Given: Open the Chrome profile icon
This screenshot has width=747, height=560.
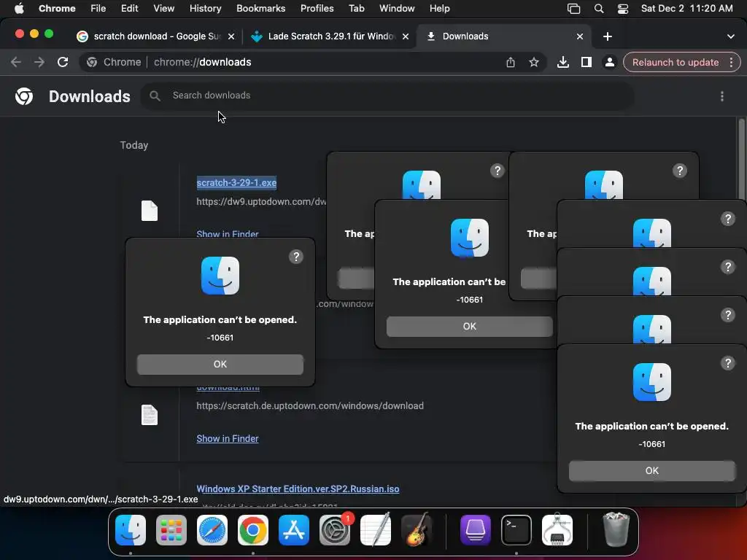Looking at the screenshot, I should click(x=609, y=62).
